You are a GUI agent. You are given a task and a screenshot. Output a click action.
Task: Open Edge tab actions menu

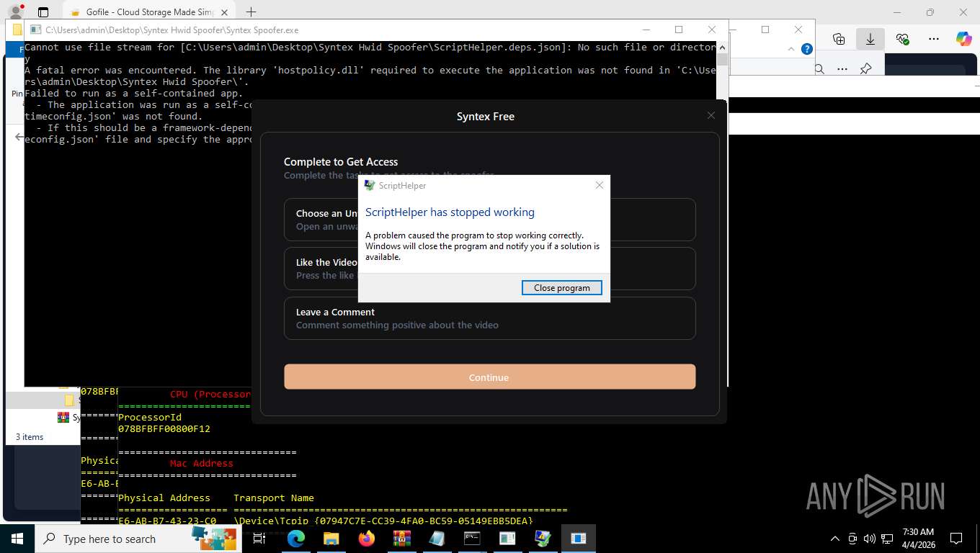point(43,12)
